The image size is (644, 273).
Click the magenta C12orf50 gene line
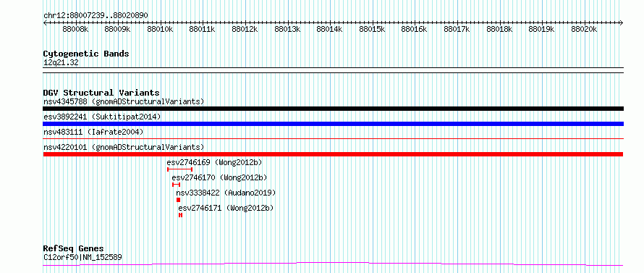tap(333, 264)
